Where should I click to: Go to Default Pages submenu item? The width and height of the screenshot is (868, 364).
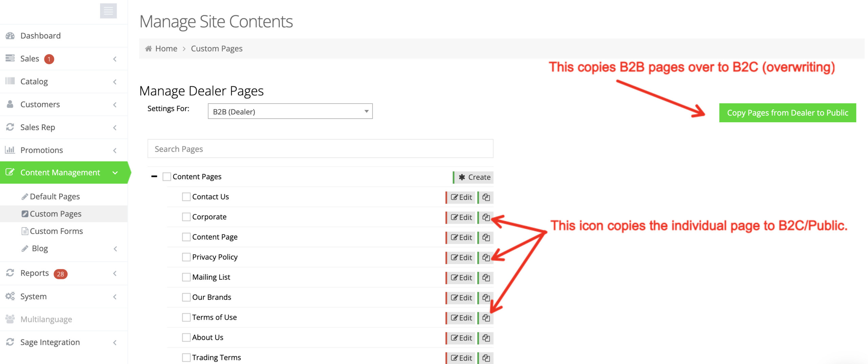[55, 197]
